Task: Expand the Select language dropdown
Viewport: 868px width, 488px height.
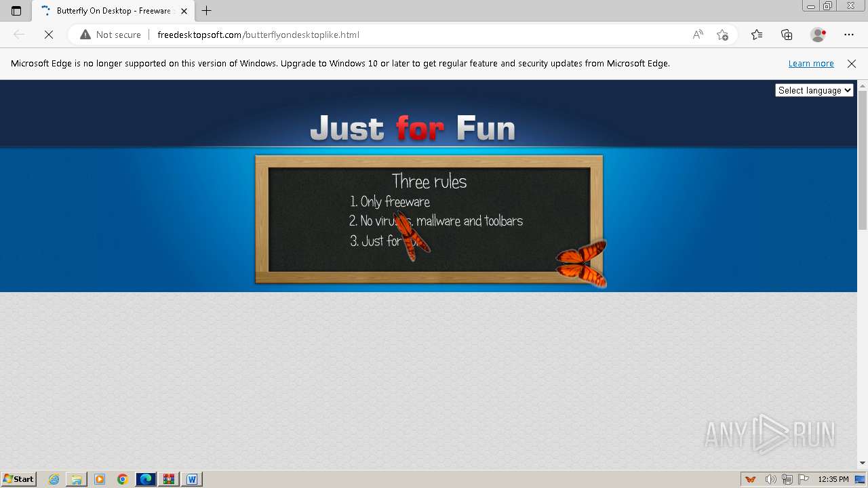Action: tap(814, 90)
